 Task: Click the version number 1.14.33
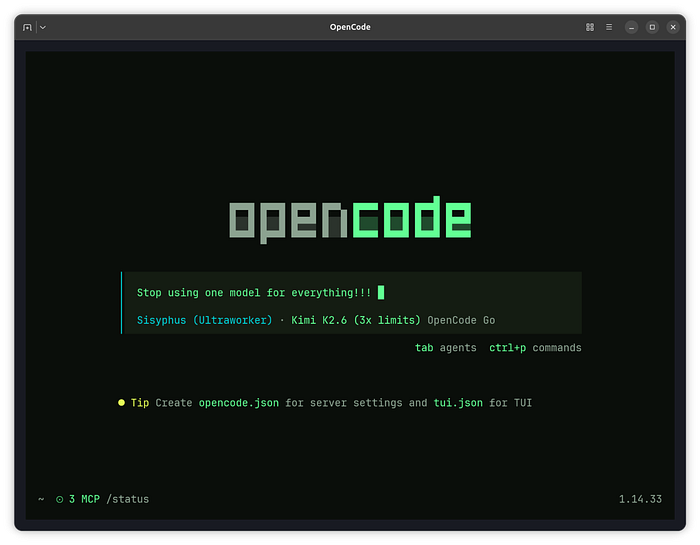click(640, 499)
